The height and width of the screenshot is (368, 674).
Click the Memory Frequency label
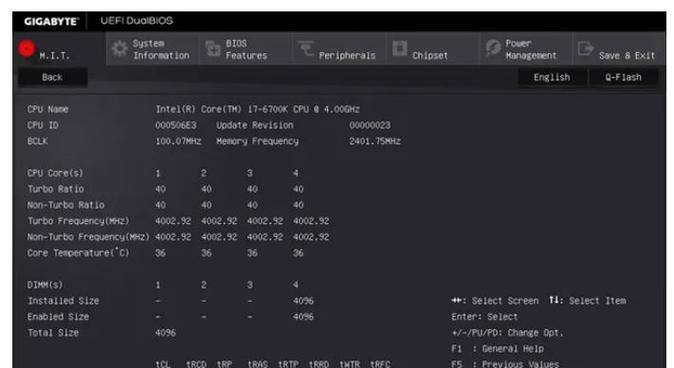[x=257, y=141]
